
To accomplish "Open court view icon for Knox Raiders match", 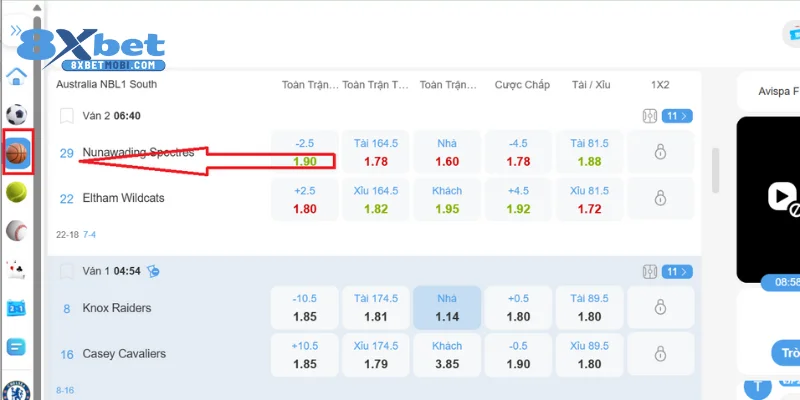I will click(x=649, y=271).
